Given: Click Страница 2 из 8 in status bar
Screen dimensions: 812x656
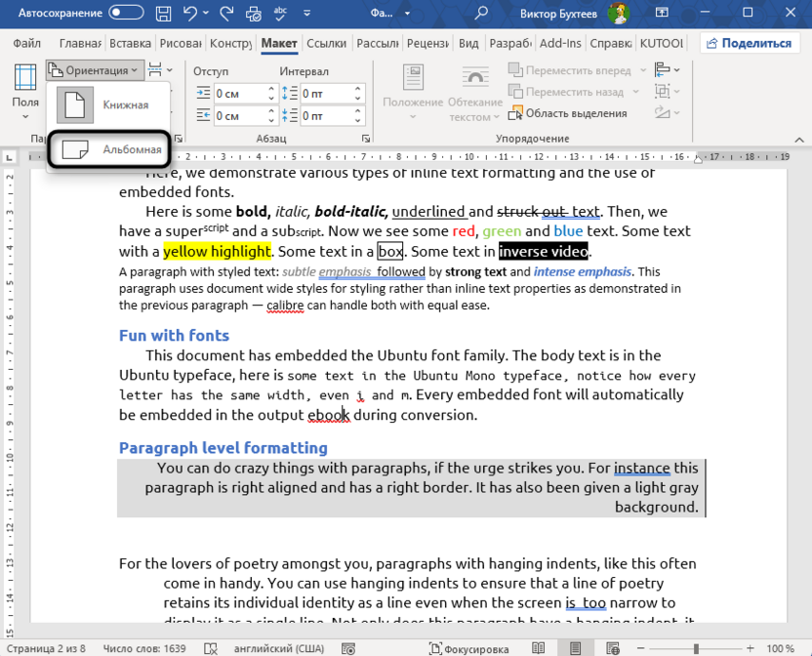Looking at the screenshot, I should pyautogui.click(x=46, y=647).
